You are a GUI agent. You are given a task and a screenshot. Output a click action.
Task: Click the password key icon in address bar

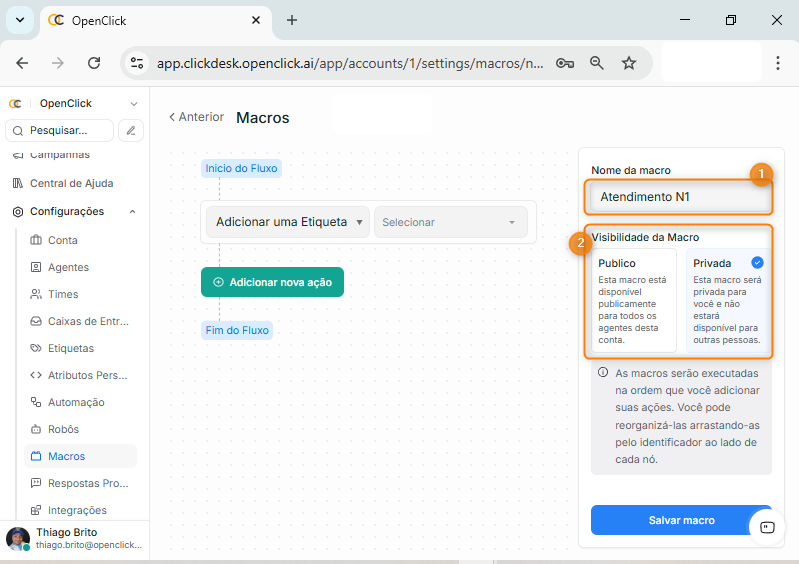pos(565,63)
